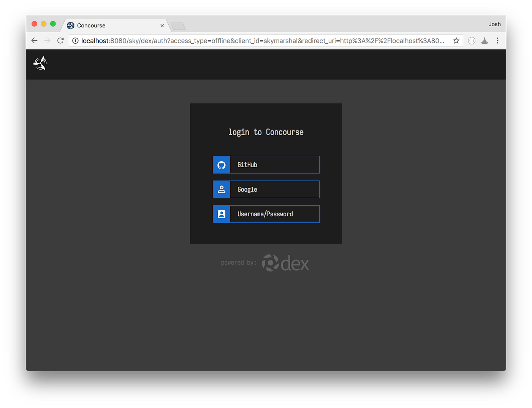Click the GitHub octocat icon
The width and height of the screenshot is (532, 408).
click(222, 165)
